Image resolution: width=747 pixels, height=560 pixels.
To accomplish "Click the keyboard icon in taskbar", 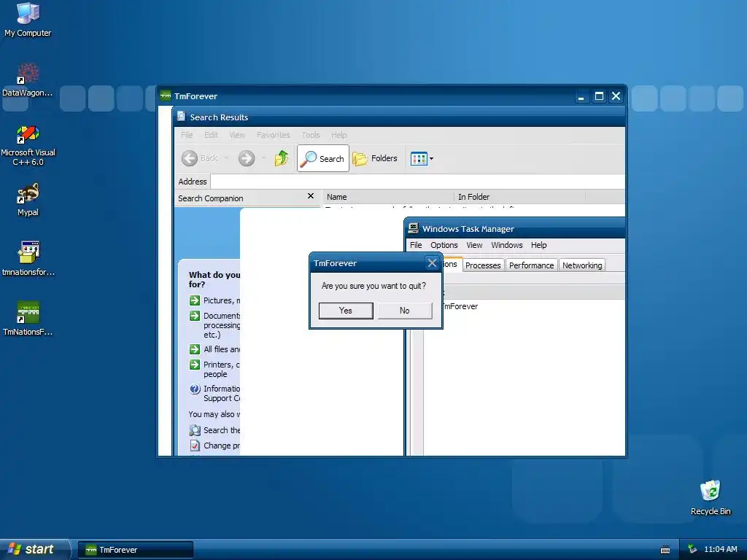I will 665,550.
